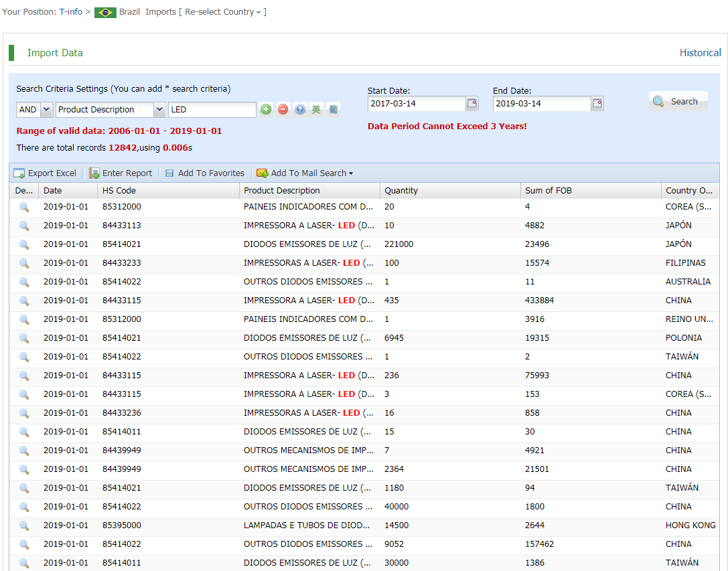Open details for Quantity 9052 row

(x=24, y=544)
